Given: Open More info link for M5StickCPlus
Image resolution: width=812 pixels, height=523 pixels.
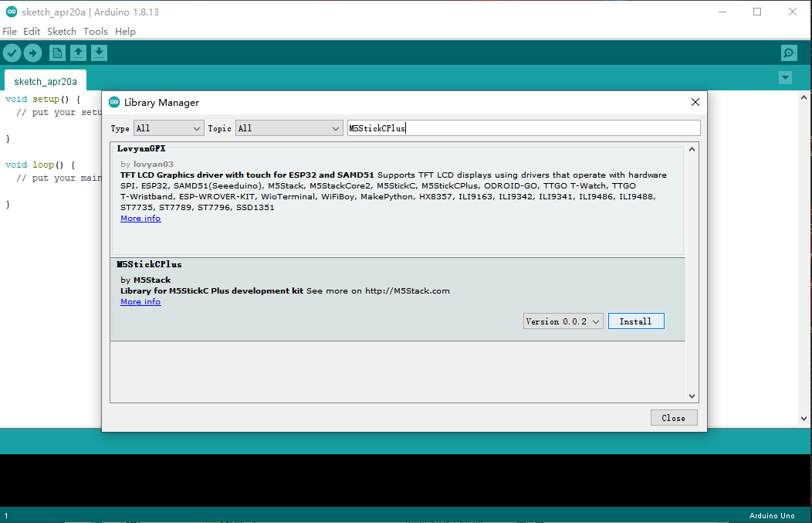Looking at the screenshot, I should [140, 301].
